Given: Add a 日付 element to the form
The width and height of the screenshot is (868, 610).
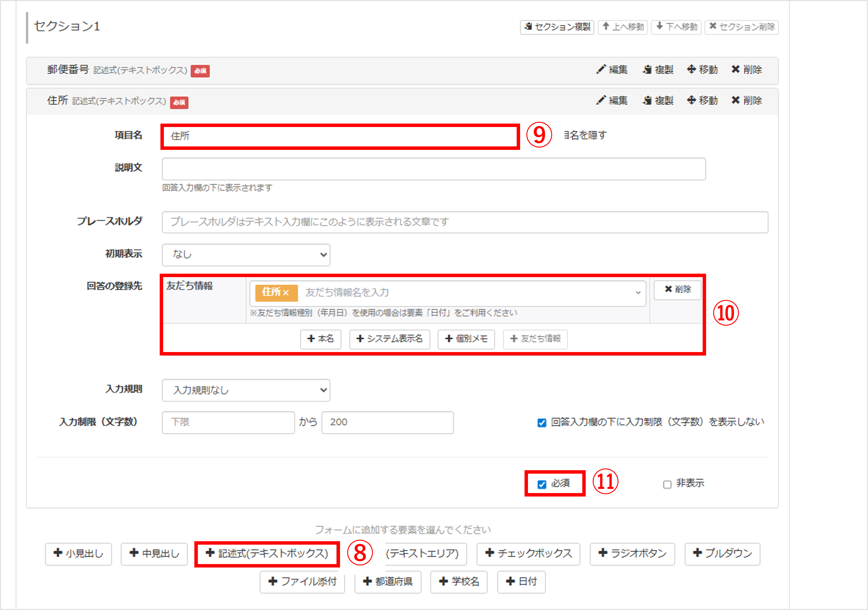Looking at the screenshot, I should tap(521, 582).
